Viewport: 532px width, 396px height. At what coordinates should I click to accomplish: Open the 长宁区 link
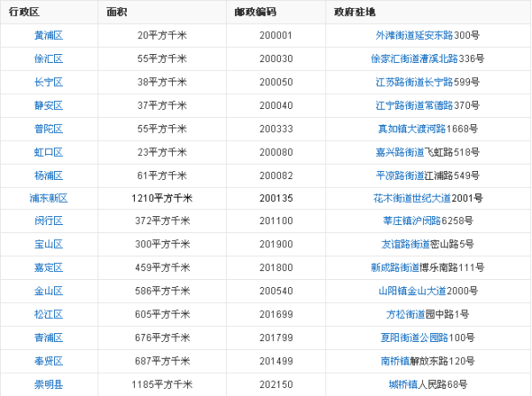[50, 82]
